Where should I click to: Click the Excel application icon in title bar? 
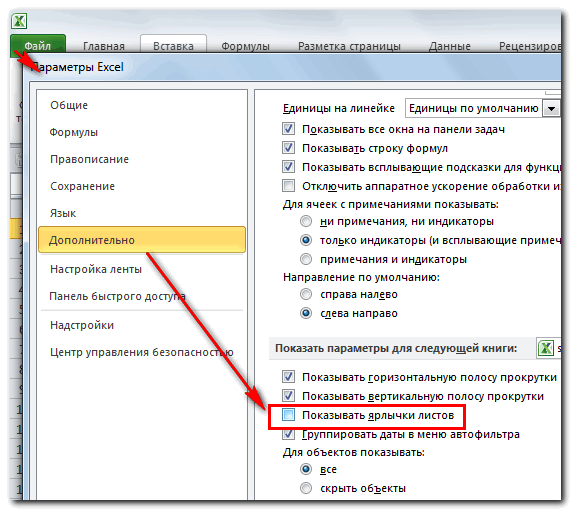pos(19,21)
